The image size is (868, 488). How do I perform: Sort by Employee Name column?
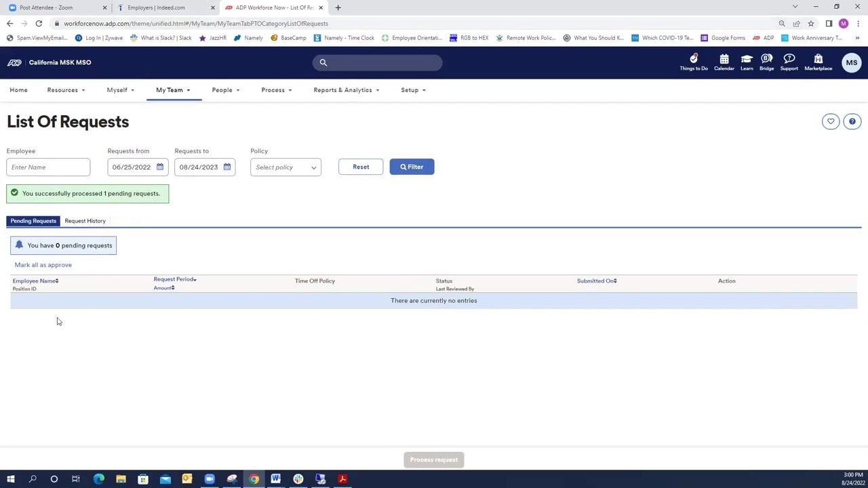(35, 281)
